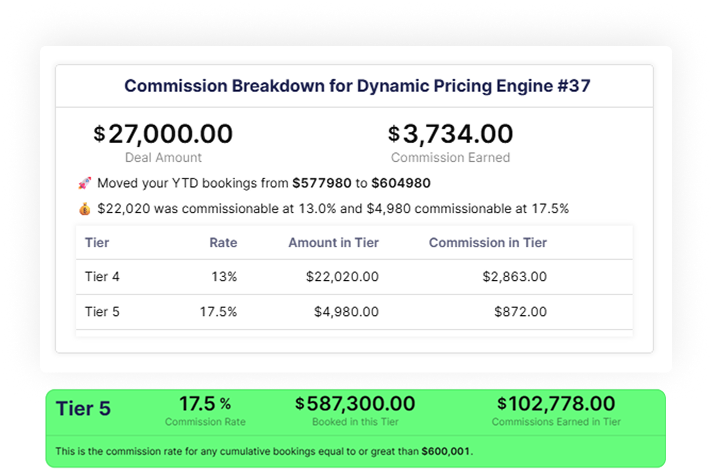Click the 17.5 % value in the green banner
The height and width of the screenshot is (469, 712).
click(205, 404)
